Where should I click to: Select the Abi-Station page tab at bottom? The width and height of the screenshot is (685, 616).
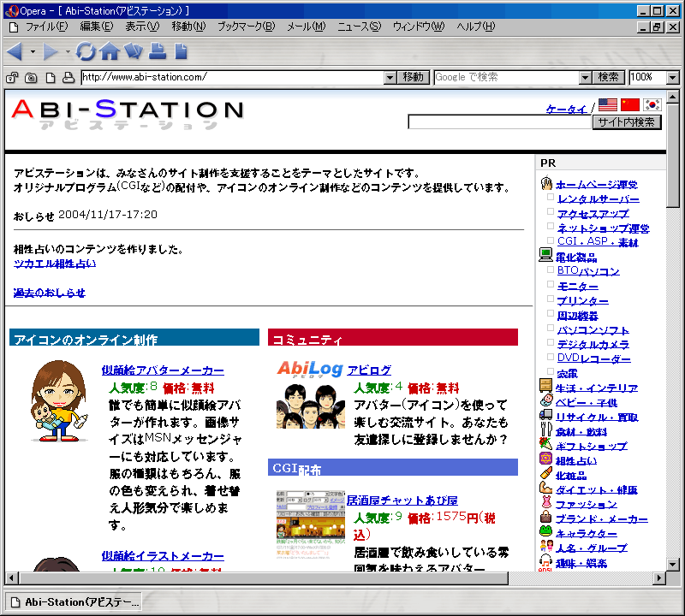pos(74,602)
